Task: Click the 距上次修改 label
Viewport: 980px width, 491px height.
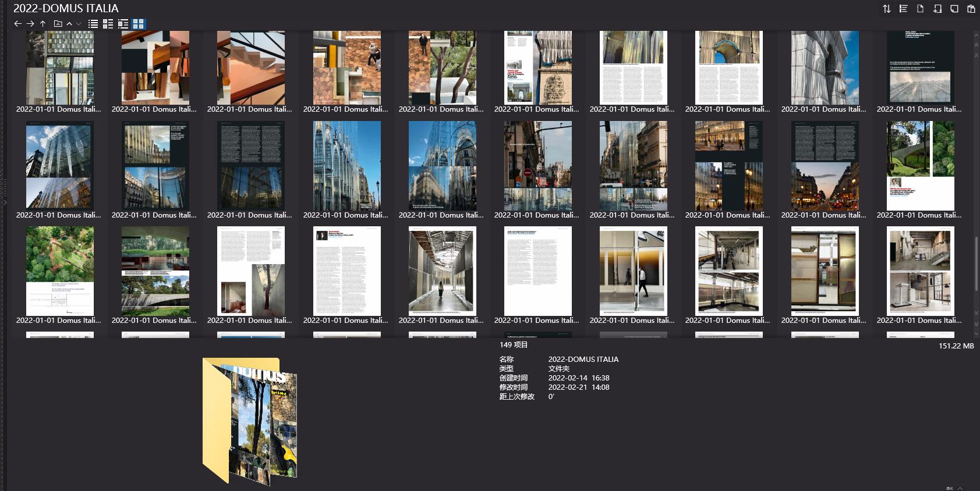Action: point(516,397)
